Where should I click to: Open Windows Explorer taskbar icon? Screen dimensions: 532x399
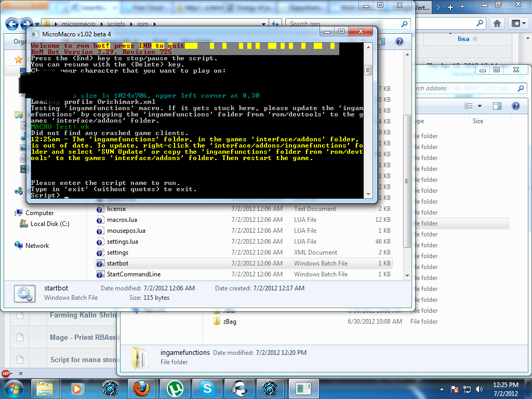coord(45,388)
